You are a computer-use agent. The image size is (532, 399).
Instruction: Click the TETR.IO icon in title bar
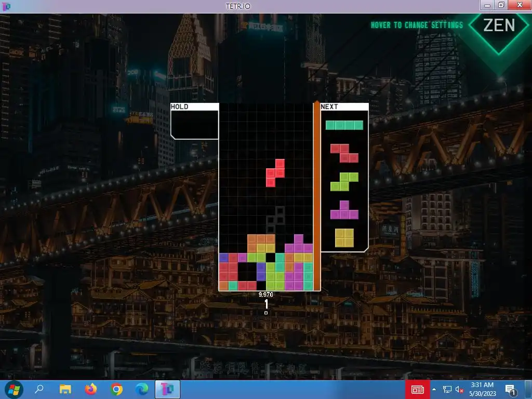[x=6, y=6]
